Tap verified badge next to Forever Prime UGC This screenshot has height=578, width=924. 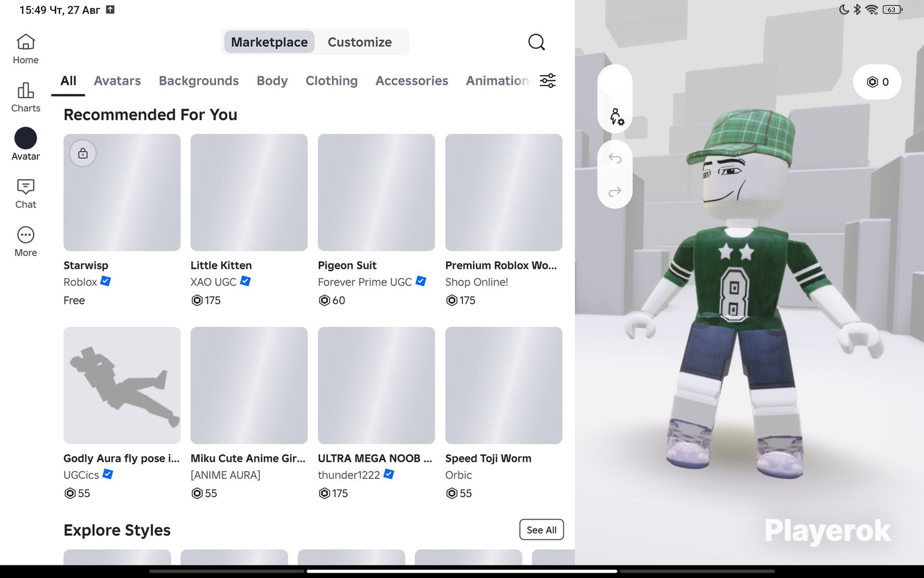click(x=421, y=281)
